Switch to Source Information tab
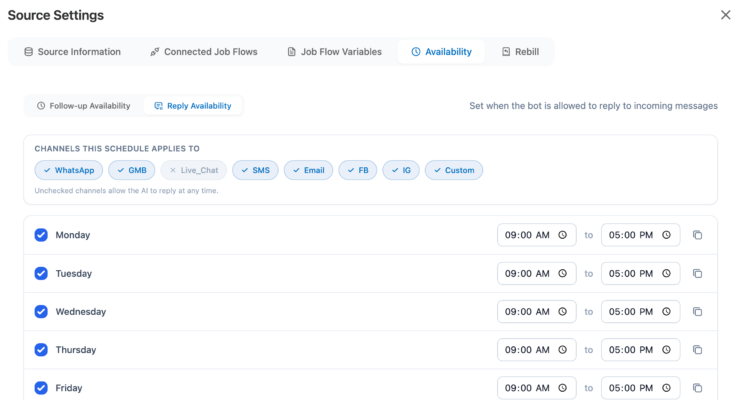 pos(72,52)
